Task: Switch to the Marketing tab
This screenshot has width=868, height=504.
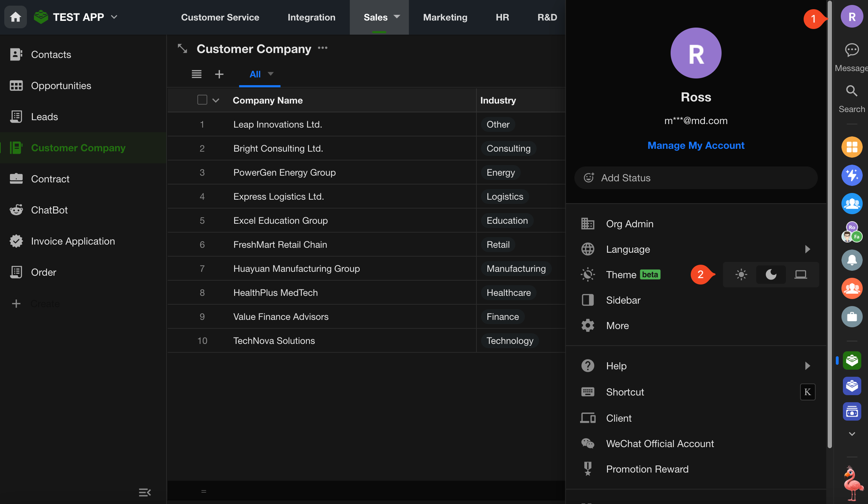Action: click(x=445, y=17)
